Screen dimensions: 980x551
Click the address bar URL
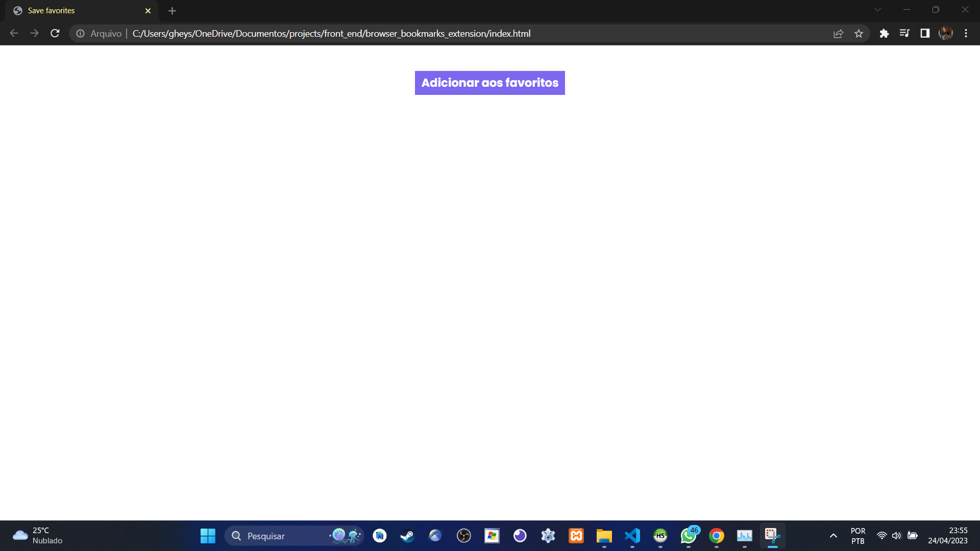point(332,34)
